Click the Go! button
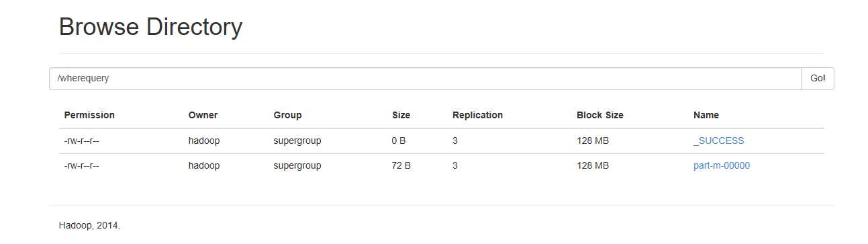The image size is (868, 244). point(818,79)
